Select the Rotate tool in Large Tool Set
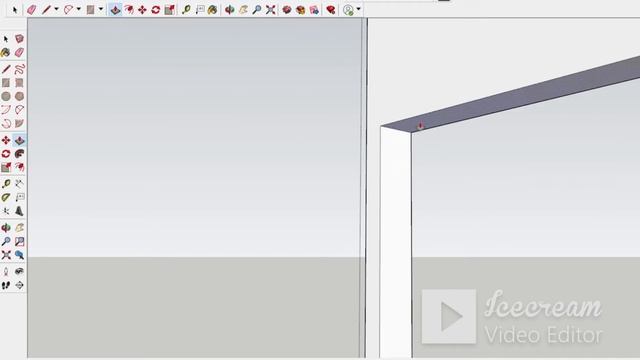 click(6, 154)
